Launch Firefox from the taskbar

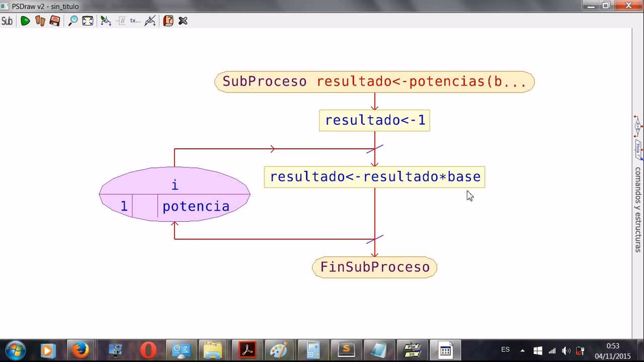pyautogui.click(x=81, y=349)
